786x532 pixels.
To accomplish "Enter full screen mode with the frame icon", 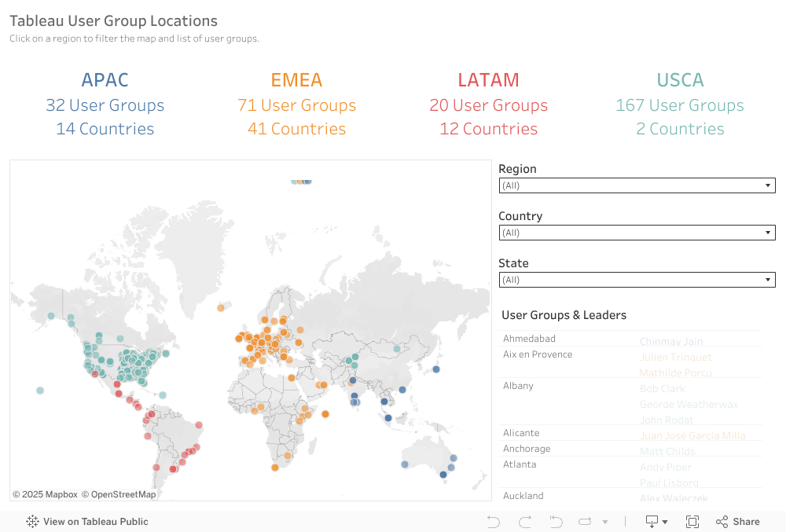I will coord(692,522).
